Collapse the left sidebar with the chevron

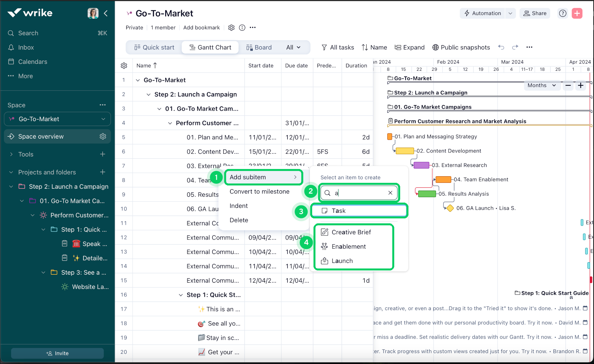[105, 13]
